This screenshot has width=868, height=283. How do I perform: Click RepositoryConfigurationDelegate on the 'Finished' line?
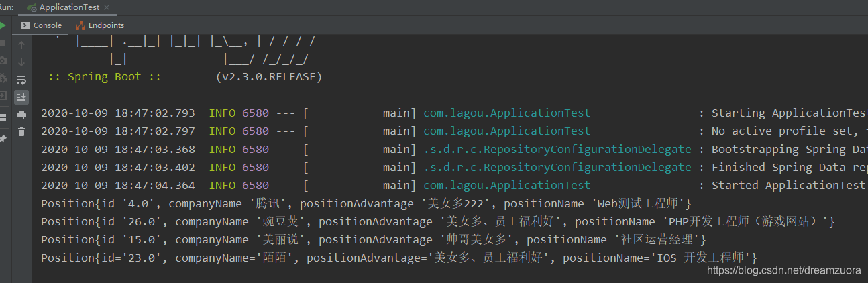click(557, 168)
